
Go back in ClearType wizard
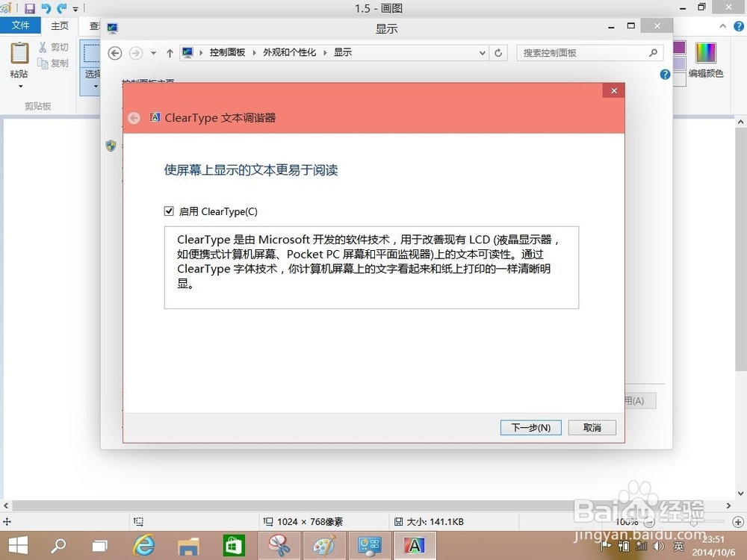(x=134, y=118)
